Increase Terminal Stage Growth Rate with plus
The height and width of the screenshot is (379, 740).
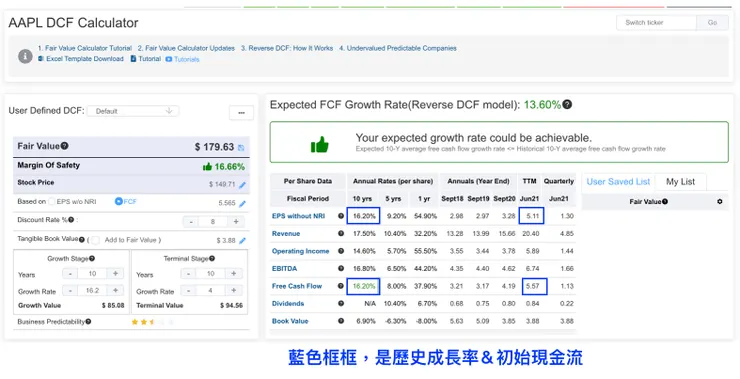point(233,291)
